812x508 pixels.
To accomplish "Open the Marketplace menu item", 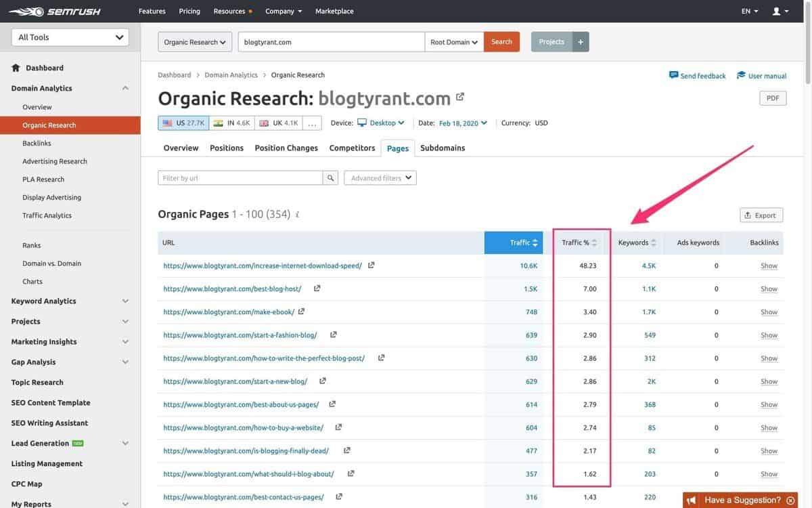I will [x=334, y=11].
